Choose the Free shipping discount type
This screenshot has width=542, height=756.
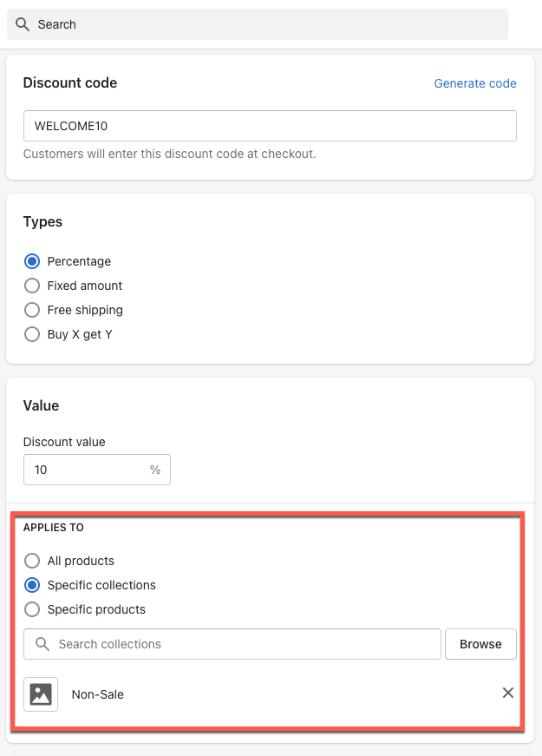coord(32,310)
